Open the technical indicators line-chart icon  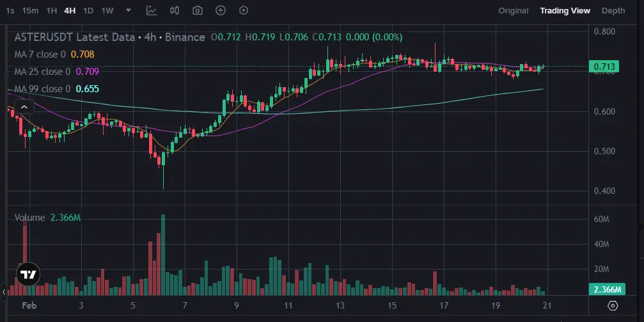pyautogui.click(x=152, y=11)
